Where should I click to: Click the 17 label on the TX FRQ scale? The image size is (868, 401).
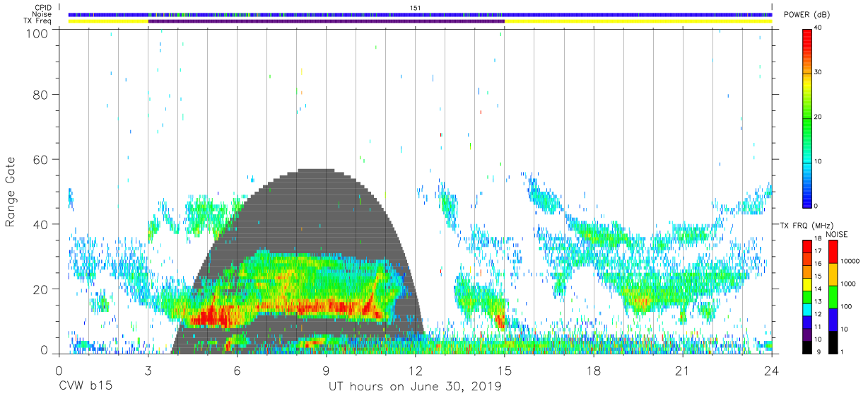(819, 251)
